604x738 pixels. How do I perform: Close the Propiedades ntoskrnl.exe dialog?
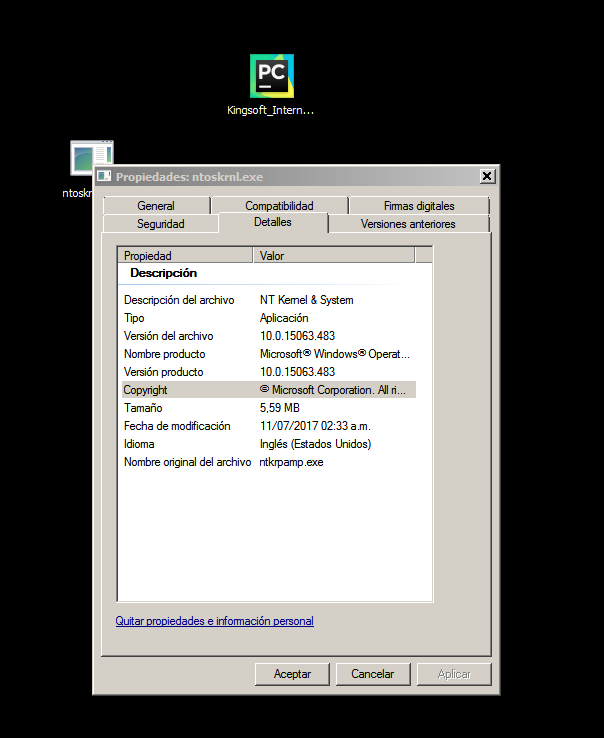click(487, 176)
